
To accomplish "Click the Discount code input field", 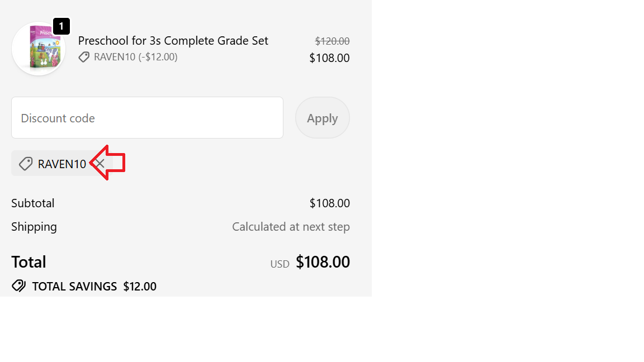I will 147,118.
